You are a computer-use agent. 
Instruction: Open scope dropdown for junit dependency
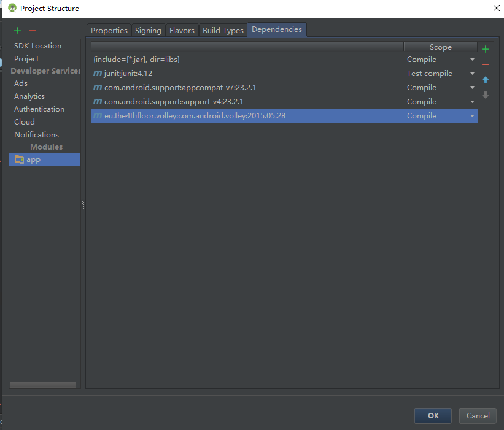472,74
